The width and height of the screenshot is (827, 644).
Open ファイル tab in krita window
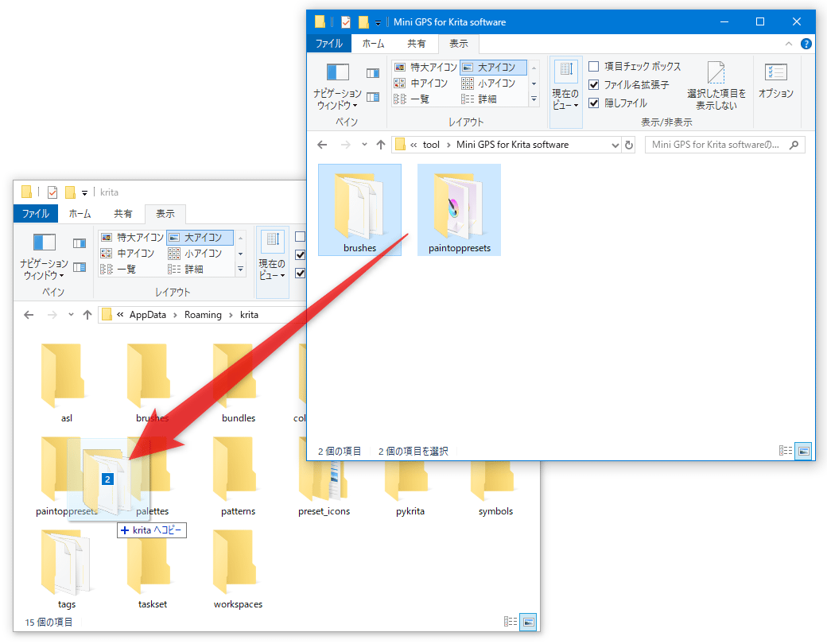coord(35,214)
